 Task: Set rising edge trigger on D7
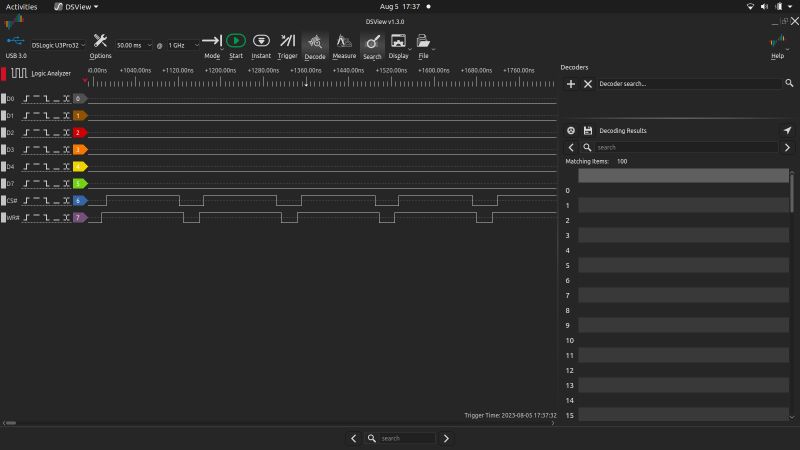27,183
